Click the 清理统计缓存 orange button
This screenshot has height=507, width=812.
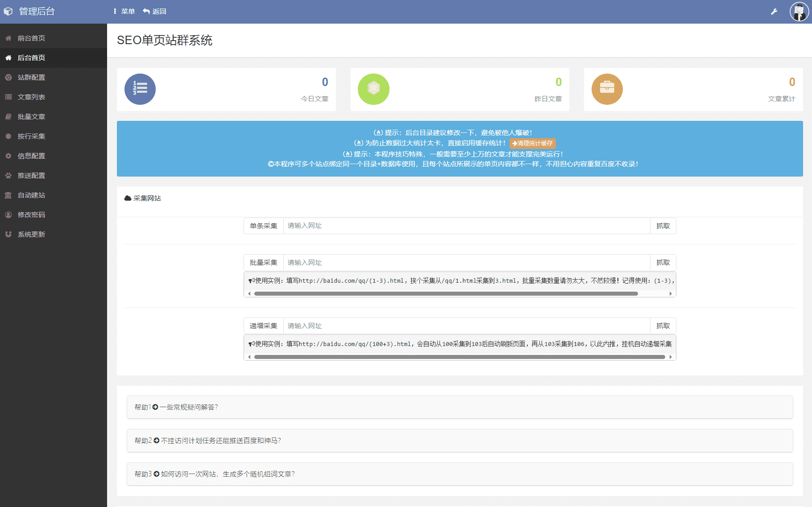coord(532,144)
